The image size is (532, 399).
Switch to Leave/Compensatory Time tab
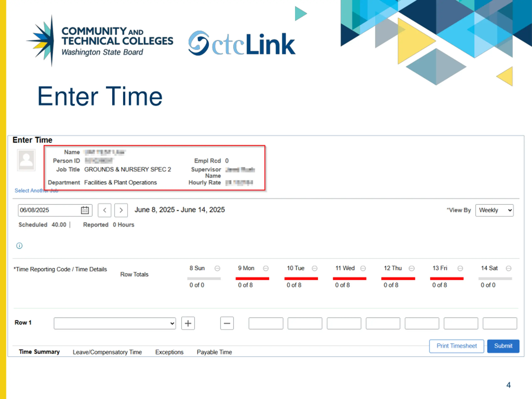107,352
